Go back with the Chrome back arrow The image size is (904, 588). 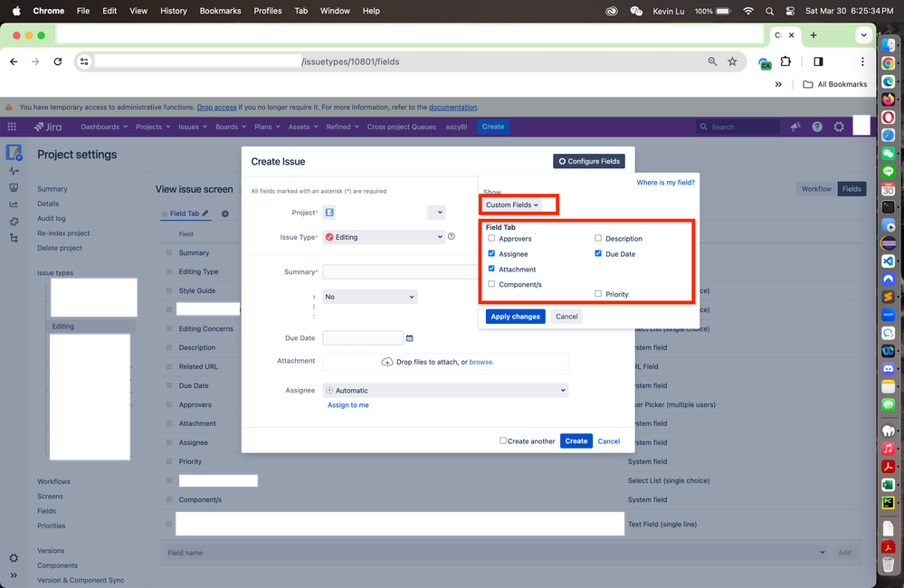(x=14, y=62)
